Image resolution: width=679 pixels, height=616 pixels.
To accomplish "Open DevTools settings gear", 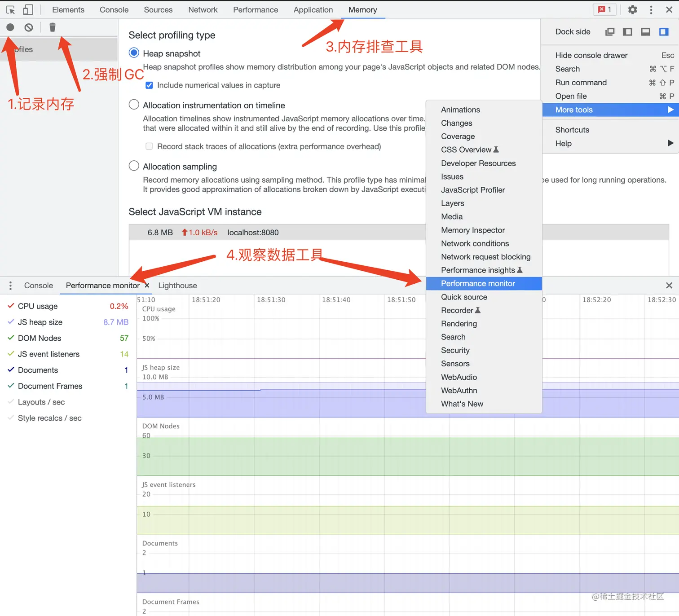I will tap(632, 9).
